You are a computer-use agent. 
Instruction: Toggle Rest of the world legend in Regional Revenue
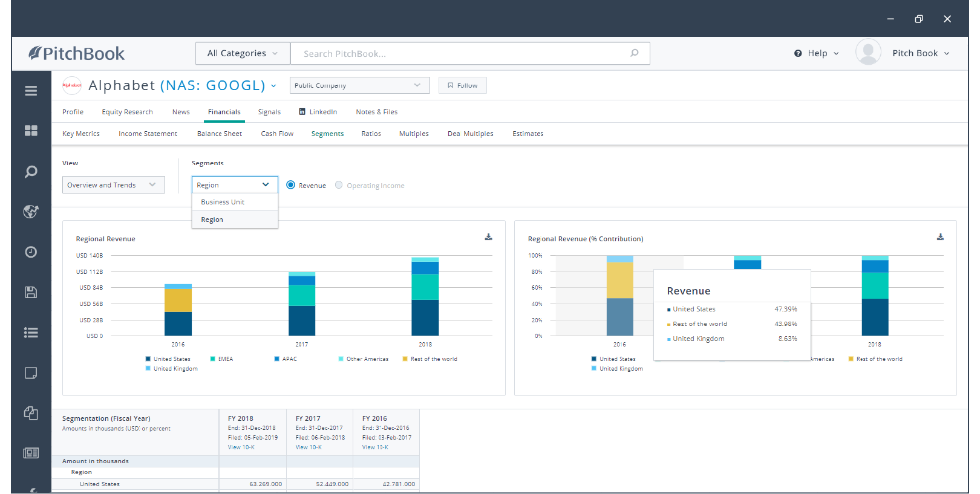430,359
